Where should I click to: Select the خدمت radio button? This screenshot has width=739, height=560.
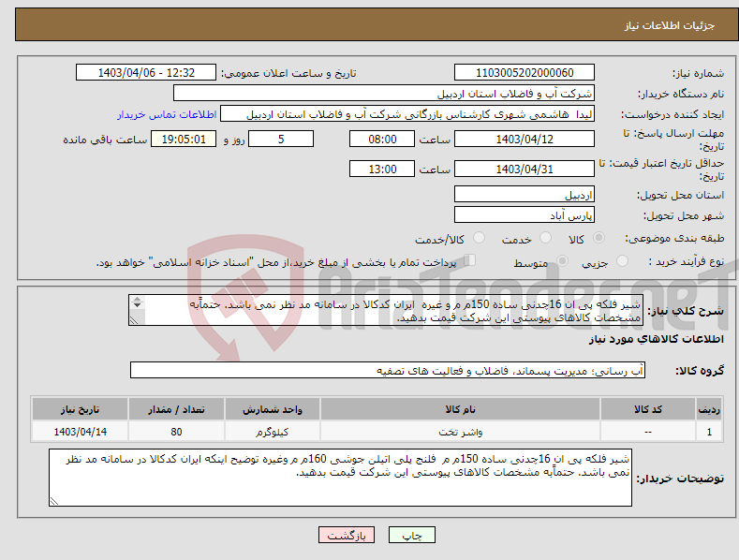click(545, 238)
